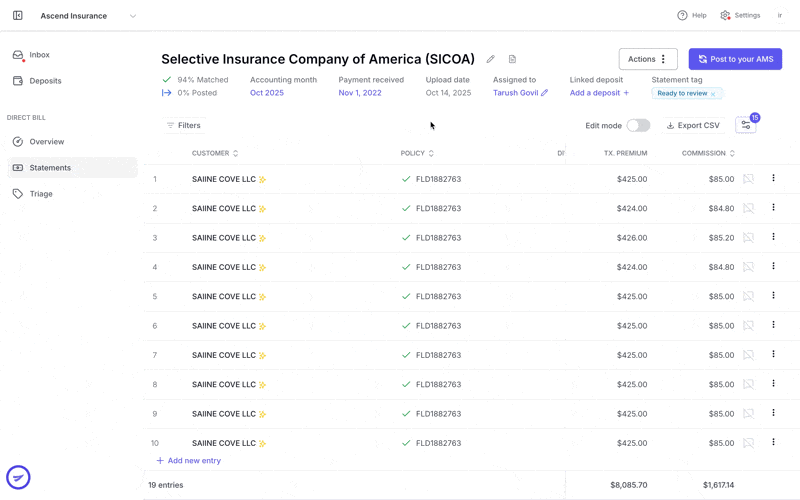Click the total commission $1,617.14

click(718, 485)
